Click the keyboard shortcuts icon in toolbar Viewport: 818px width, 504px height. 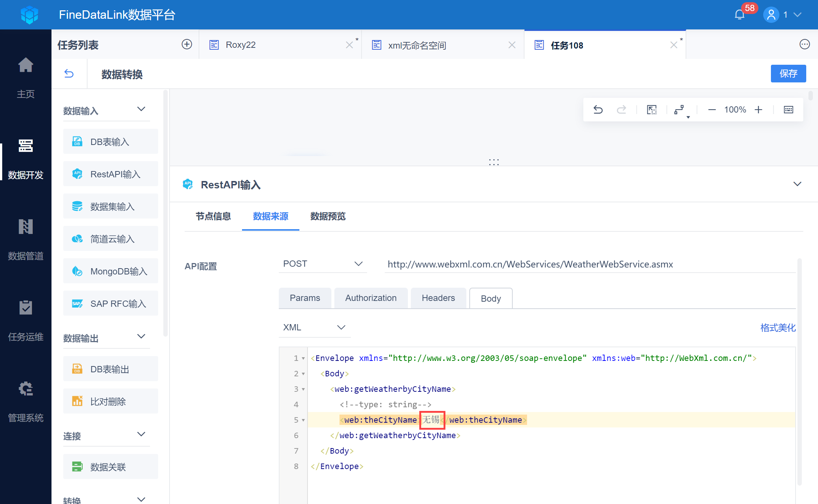click(x=789, y=110)
